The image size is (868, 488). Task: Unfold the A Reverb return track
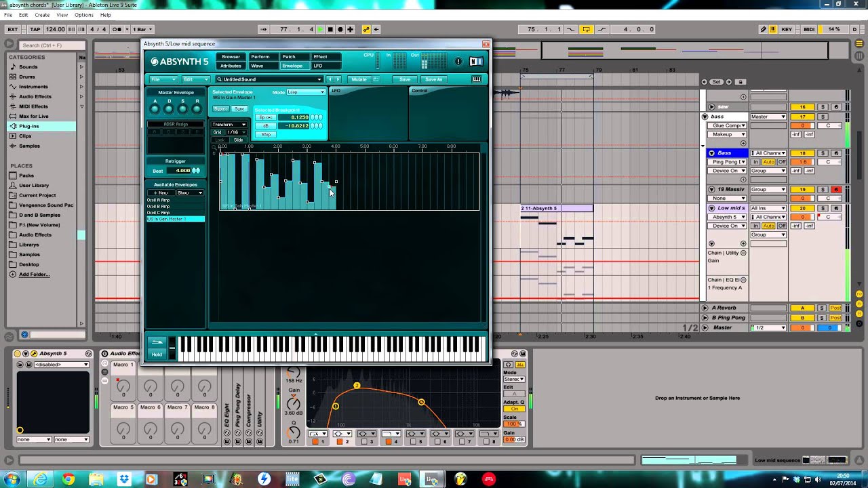click(x=705, y=308)
